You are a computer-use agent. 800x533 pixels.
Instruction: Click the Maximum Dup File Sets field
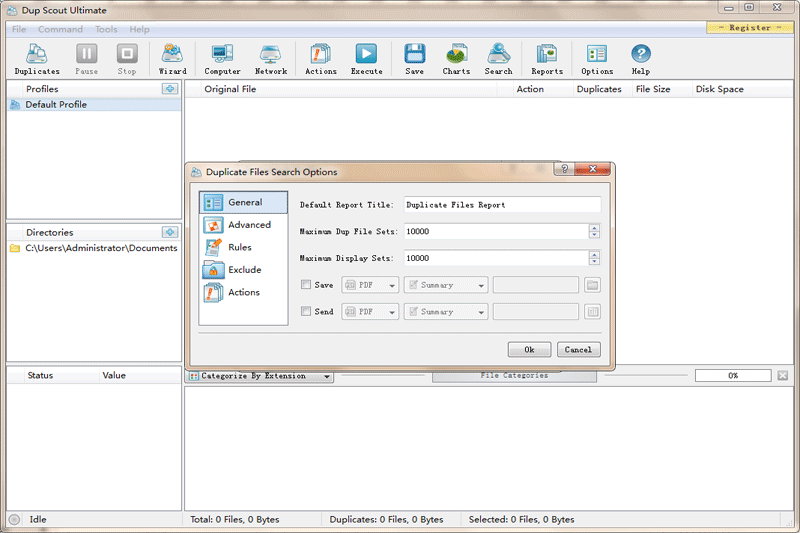point(496,231)
